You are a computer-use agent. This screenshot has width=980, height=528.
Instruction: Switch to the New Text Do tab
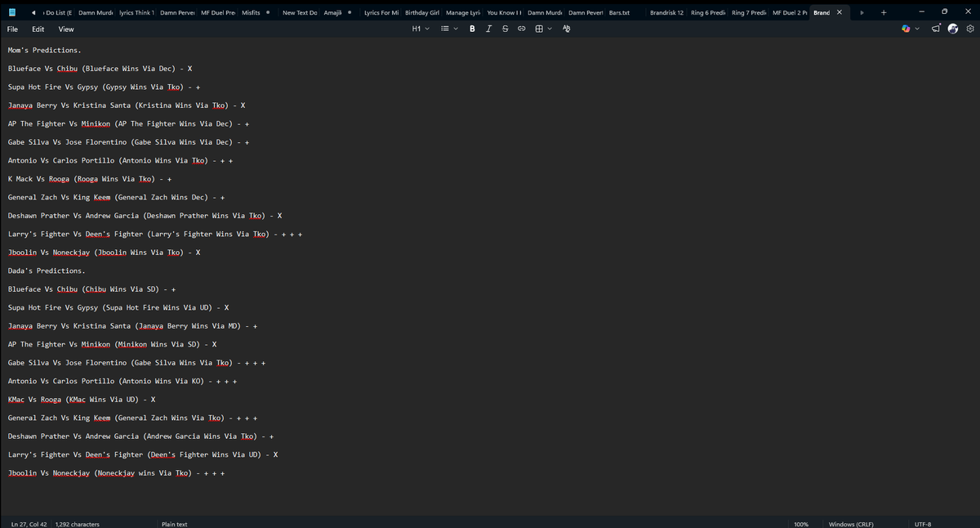[300, 13]
